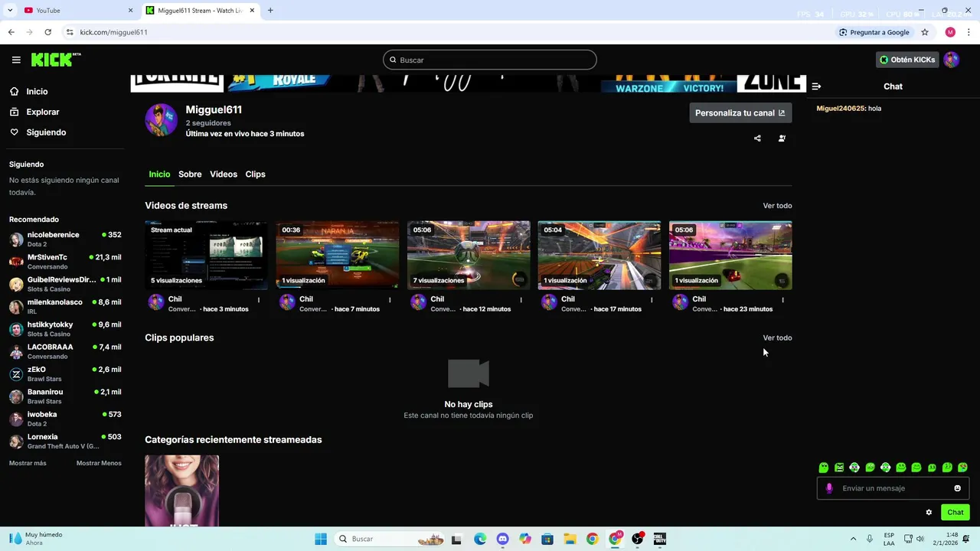Open options for video hace 23 minutos
Image resolution: width=980 pixels, height=551 pixels.
click(x=782, y=300)
